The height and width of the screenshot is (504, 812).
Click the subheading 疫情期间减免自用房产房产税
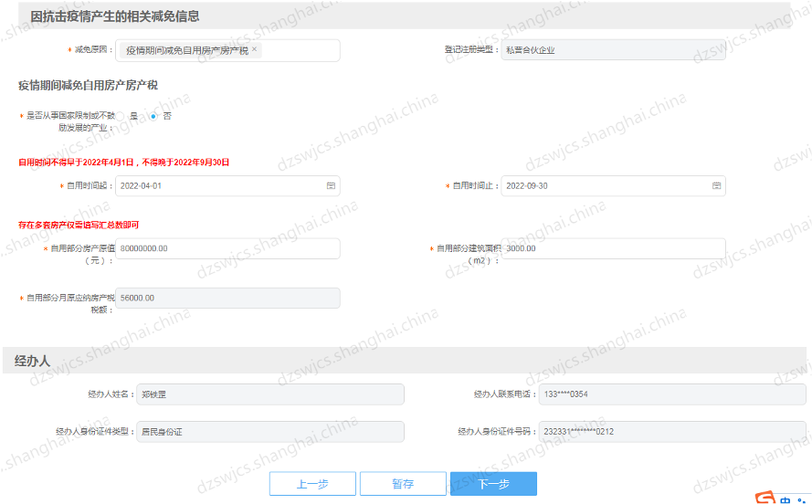pyautogui.click(x=88, y=86)
